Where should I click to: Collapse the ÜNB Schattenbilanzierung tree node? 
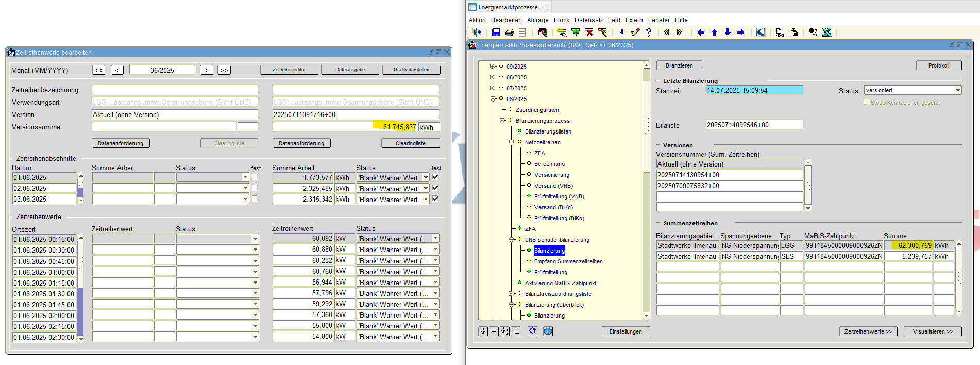pos(511,240)
